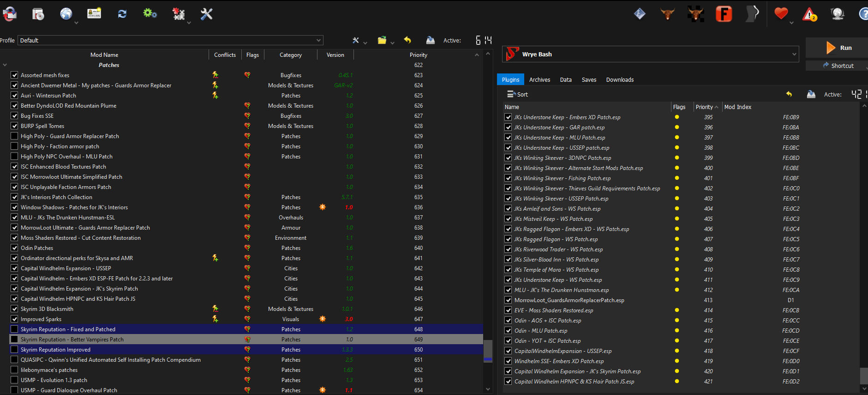Open the Profile Default dropdown
Screen dimensions: 868x395
tap(170, 40)
